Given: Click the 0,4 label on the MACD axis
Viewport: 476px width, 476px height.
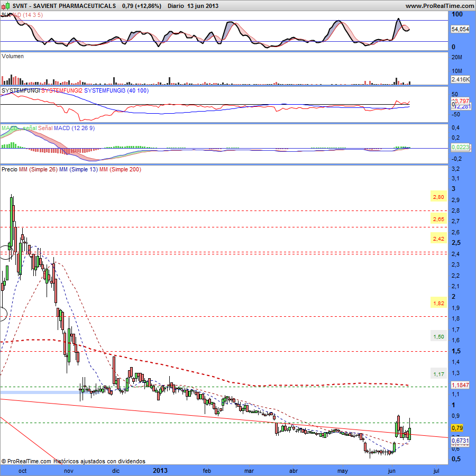Looking at the screenshot, I should click(456, 127).
